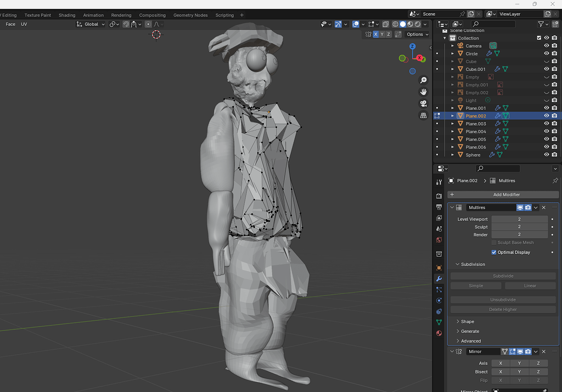Switch to the Animation workspace
The height and width of the screenshot is (392, 562).
(x=93, y=15)
